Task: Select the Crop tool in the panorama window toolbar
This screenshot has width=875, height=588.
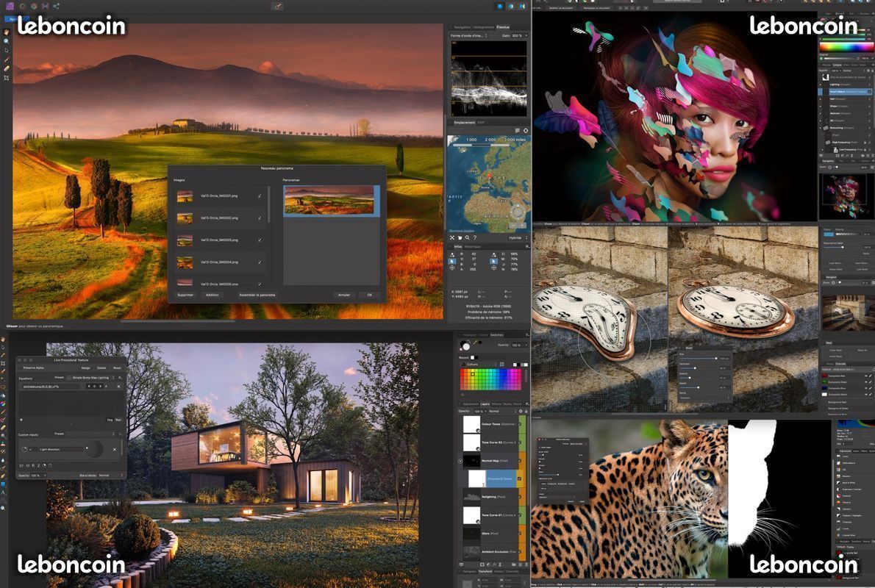Action: [x=7, y=78]
